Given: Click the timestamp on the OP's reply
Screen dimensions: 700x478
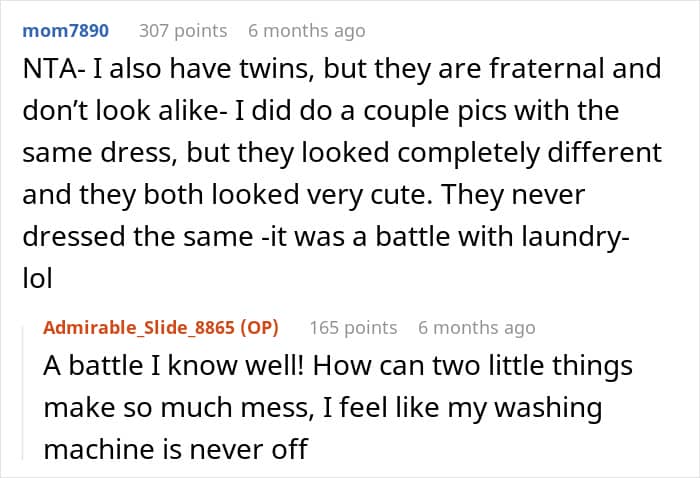Looking at the screenshot, I should [476, 327].
